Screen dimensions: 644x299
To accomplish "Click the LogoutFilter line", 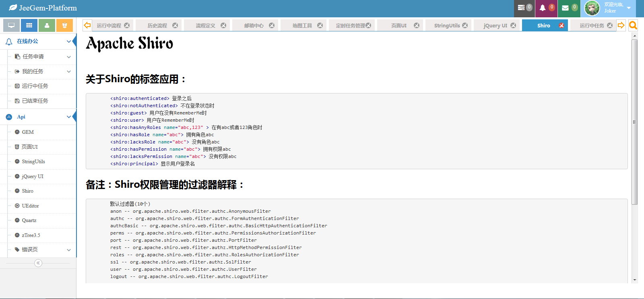I will [189, 276].
